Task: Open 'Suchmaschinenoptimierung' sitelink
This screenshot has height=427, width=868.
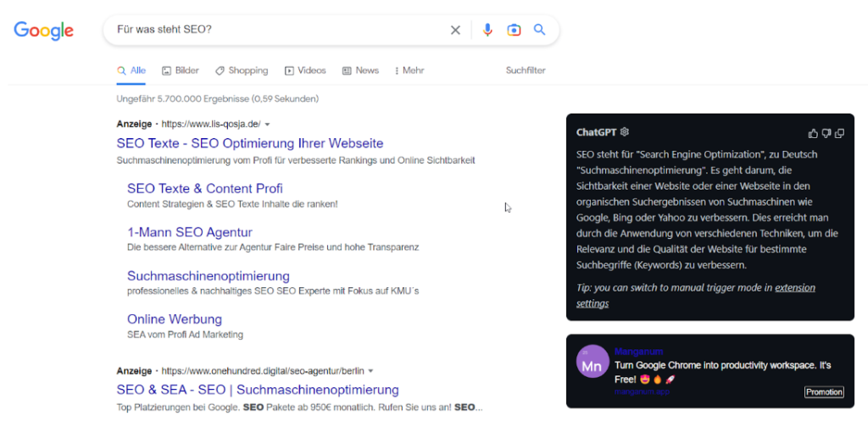Action: pyautogui.click(x=209, y=275)
